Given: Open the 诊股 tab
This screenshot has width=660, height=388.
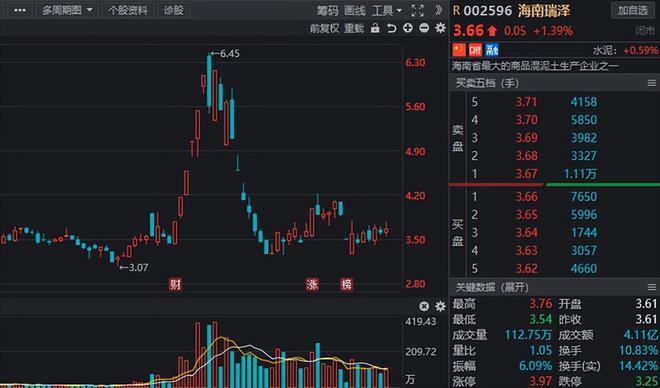Looking at the screenshot, I should pyautogui.click(x=173, y=11).
